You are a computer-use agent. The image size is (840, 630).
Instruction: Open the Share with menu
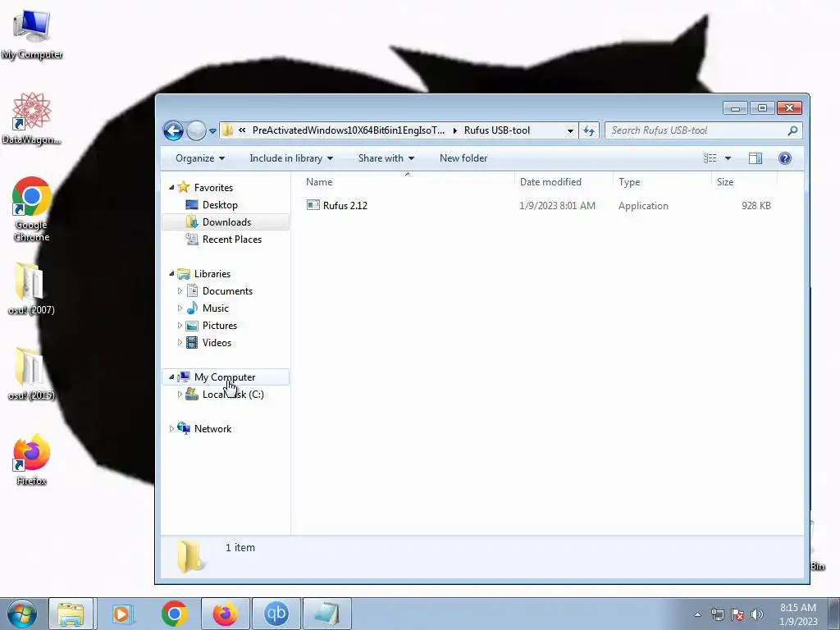[x=386, y=158]
